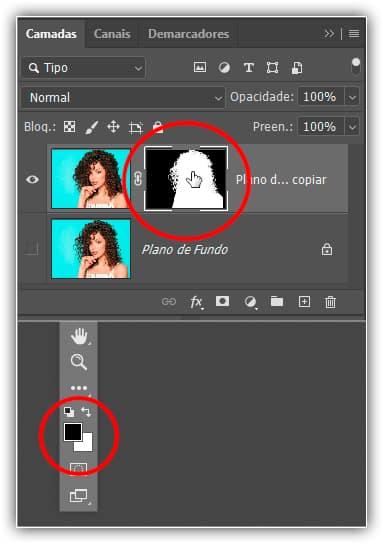This screenshot has width=383, height=544.
Task: Filter by shape layers icon
Action: [x=272, y=67]
